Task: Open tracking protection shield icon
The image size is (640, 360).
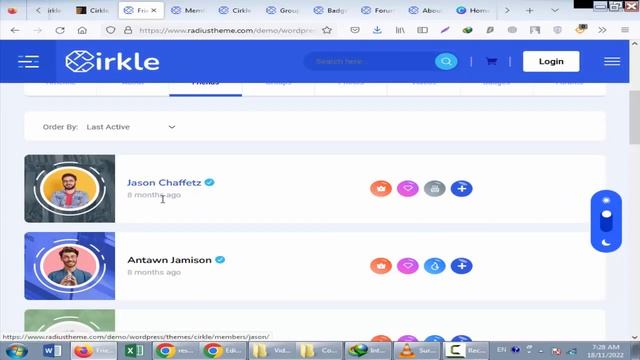Action: (x=110, y=30)
